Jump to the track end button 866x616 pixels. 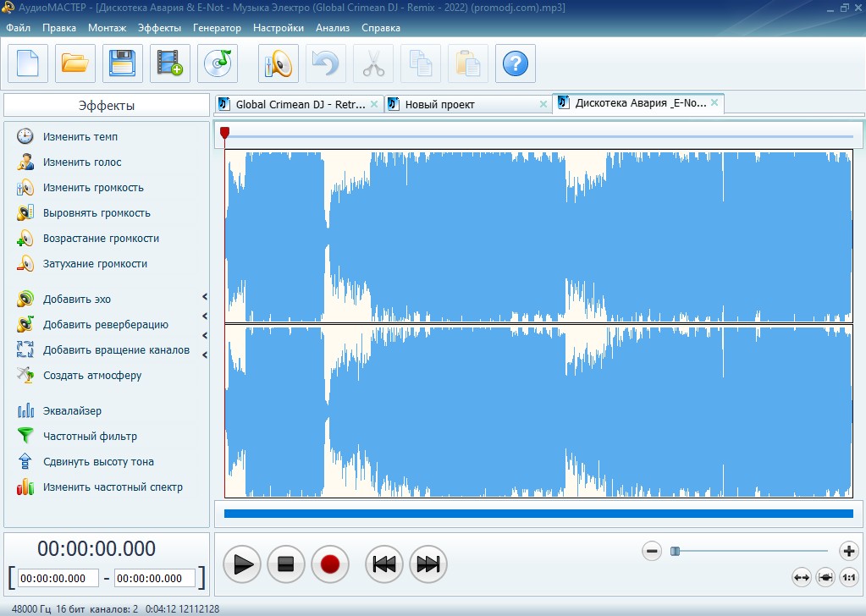[428, 564]
